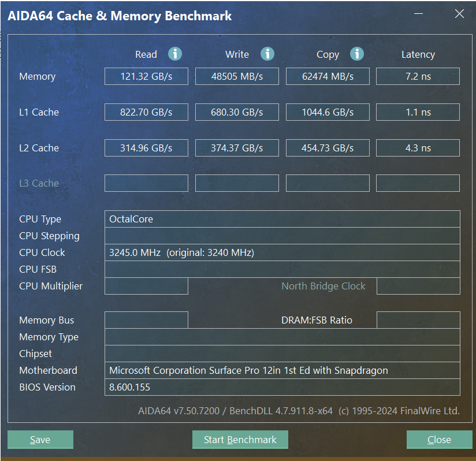The image size is (476, 461).
Task: Click the Read info icon
Action: 175,54
